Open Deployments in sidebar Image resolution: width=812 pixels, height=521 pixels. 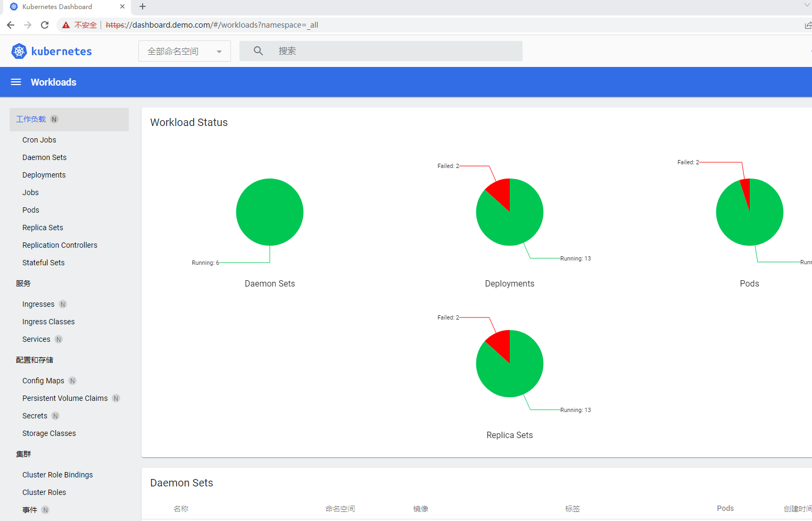click(44, 175)
